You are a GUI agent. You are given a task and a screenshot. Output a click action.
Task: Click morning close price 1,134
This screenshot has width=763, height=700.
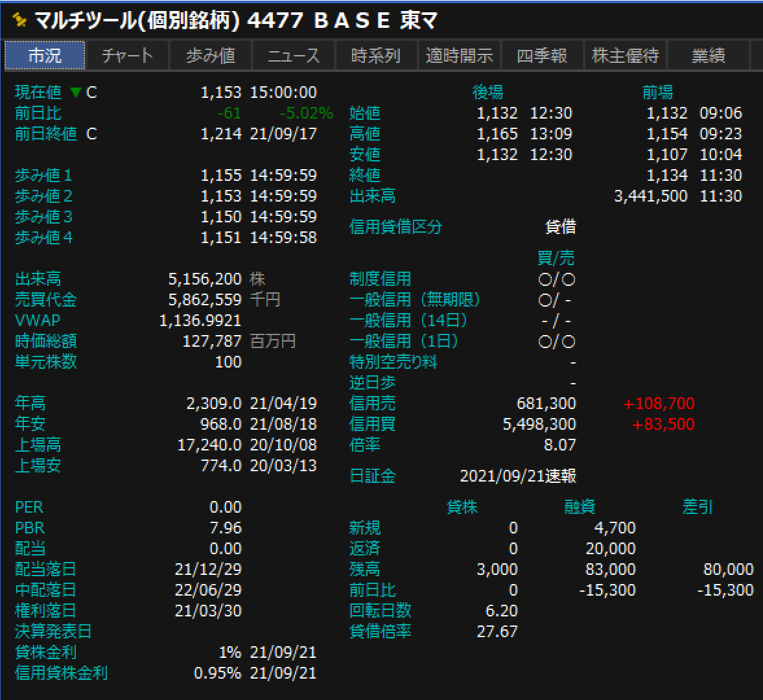[x=666, y=174]
